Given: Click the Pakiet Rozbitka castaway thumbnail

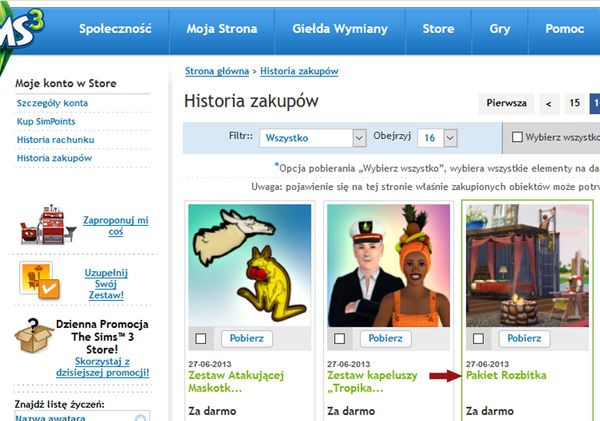Looking at the screenshot, I should 527,265.
